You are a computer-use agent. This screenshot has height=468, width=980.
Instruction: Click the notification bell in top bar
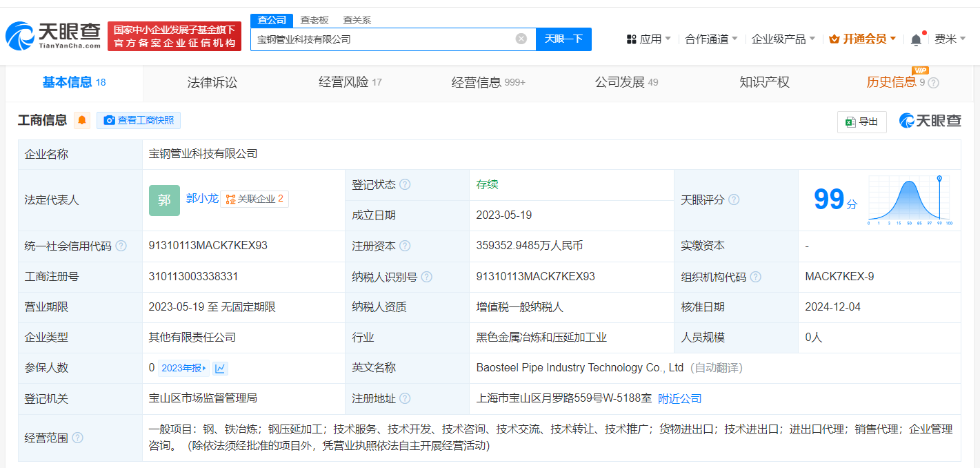pyautogui.click(x=916, y=39)
